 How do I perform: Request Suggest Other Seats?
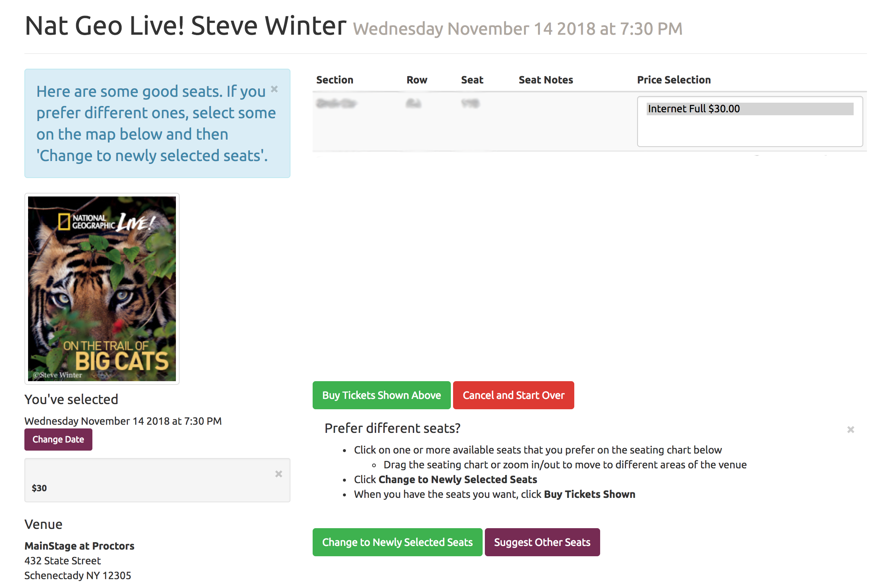(542, 542)
